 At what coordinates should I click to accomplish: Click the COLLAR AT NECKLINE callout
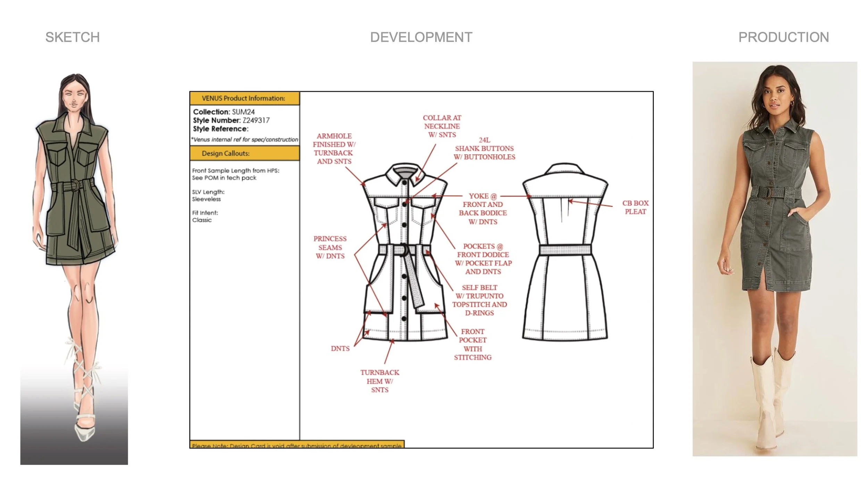(x=442, y=126)
